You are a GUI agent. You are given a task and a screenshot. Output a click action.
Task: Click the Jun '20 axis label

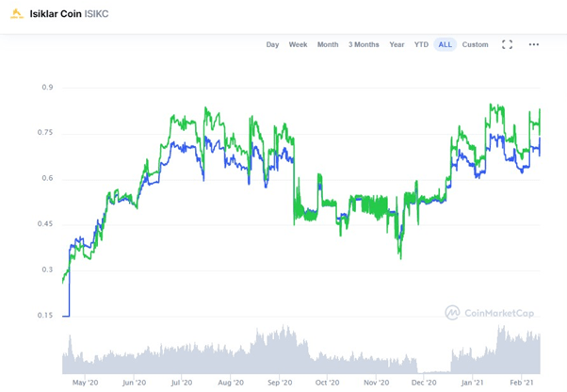pos(134,383)
